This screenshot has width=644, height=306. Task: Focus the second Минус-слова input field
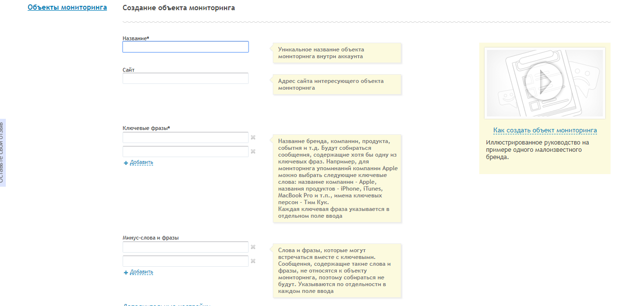(x=186, y=261)
